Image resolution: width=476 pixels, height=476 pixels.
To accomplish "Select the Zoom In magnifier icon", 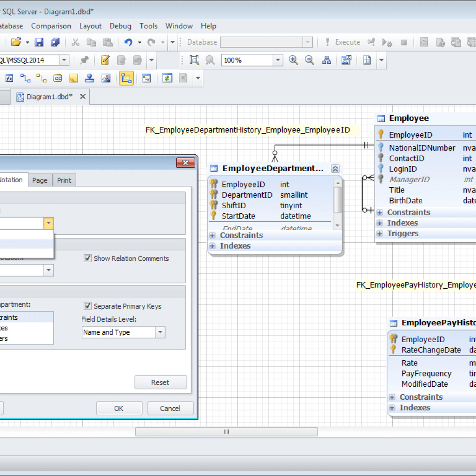I will click(x=293, y=60).
